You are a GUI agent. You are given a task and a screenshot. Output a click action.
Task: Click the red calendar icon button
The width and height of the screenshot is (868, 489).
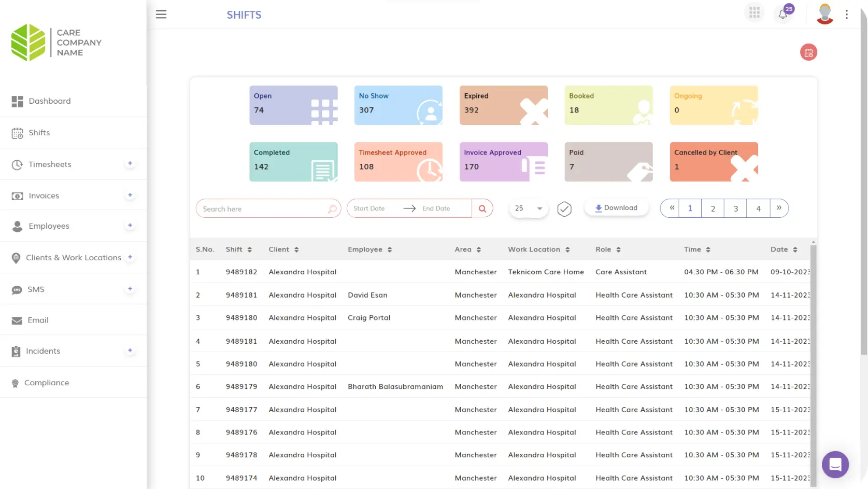coord(808,52)
